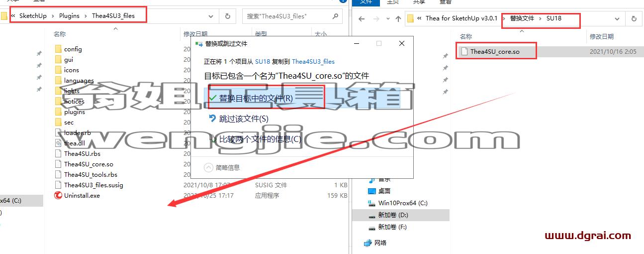Sort left window by 名称 column
644x254 pixels.
tap(60, 34)
